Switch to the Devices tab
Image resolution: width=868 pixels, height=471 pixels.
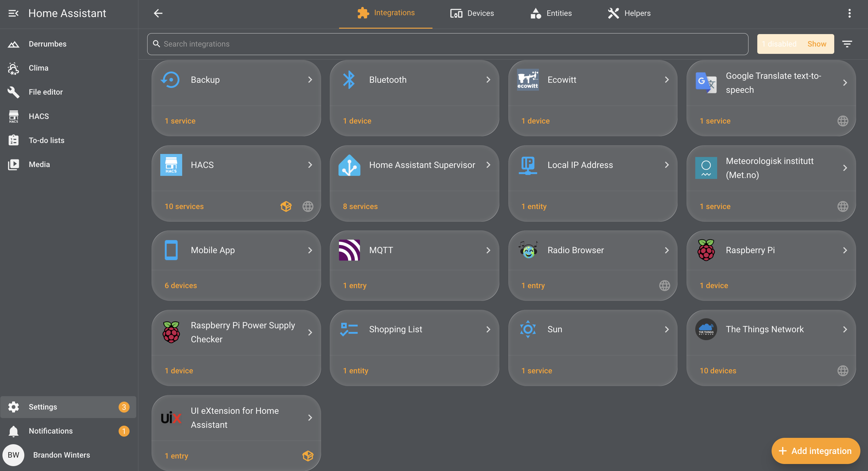[x=472, y=13]
